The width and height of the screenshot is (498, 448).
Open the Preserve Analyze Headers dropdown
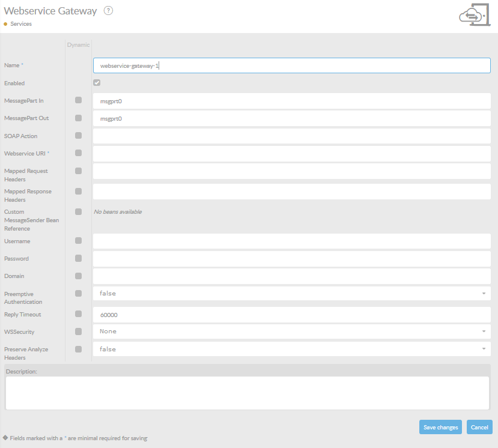click(292, 349)
